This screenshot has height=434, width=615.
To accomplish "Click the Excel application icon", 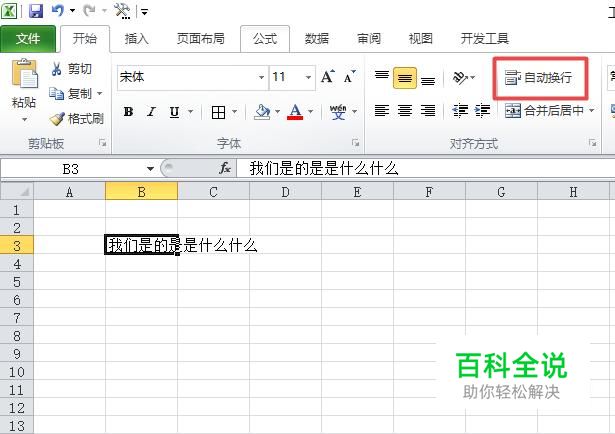I will pyautogui.click(x=9, y=11).
